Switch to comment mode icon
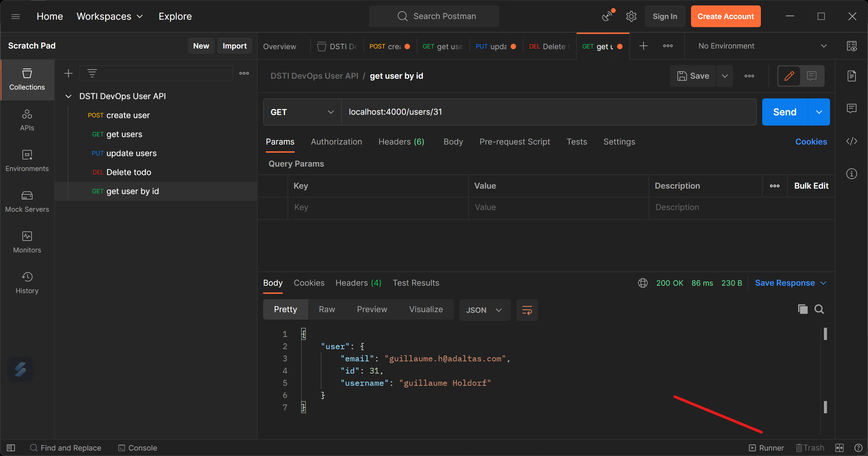The width and height of the screenshot is (868, 456). (x=812, y=76)
